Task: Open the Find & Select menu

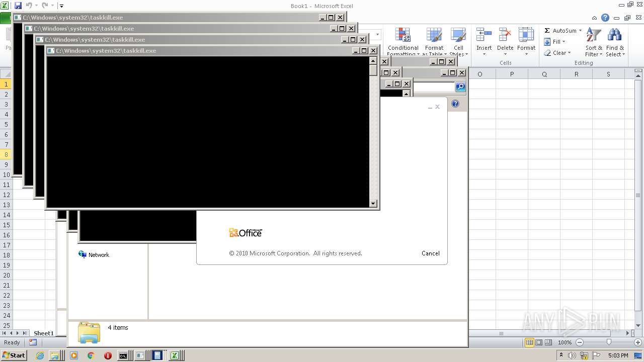Action: [615, 42]
